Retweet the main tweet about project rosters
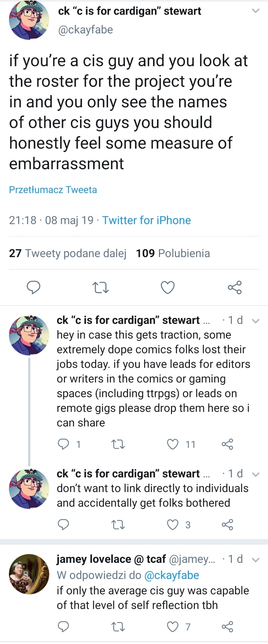The height and width of the screenshot is (644, 268). point(100,287)
